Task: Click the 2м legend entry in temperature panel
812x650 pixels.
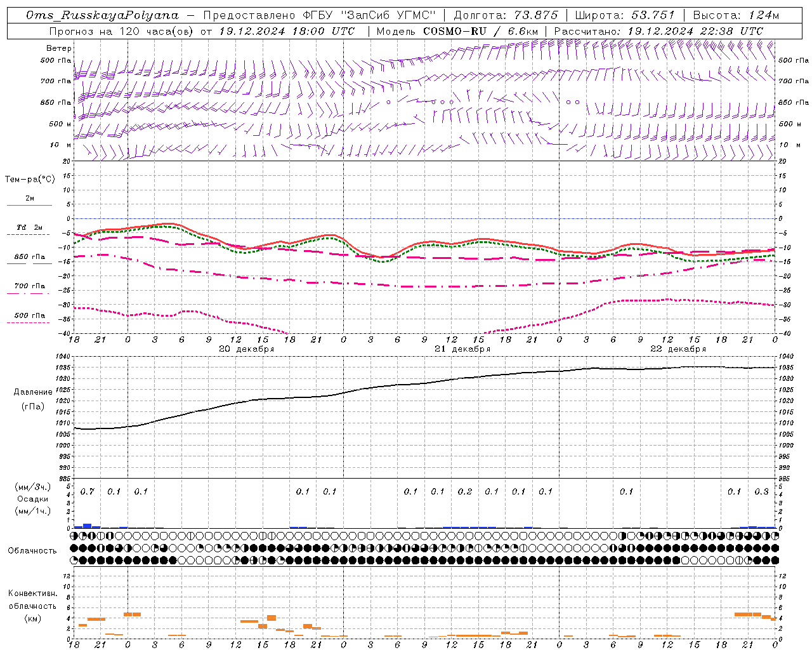Action: [30, 198]
